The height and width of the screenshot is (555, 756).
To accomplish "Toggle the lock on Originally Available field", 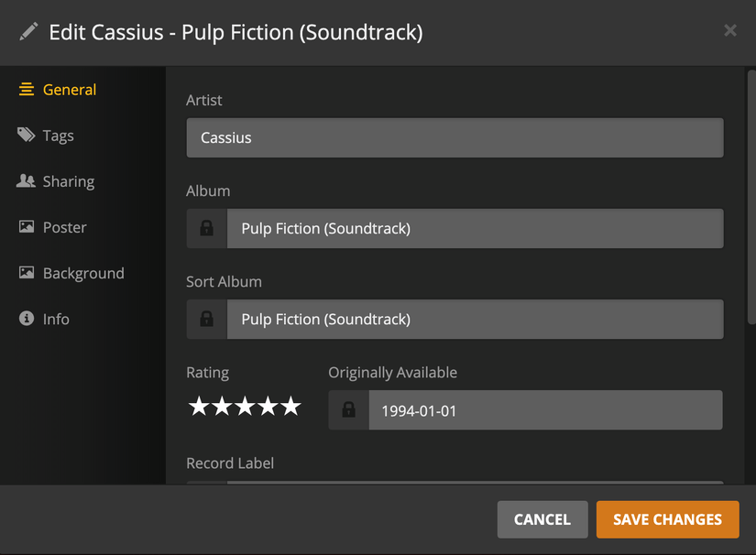I will click(x=348, y=410).
